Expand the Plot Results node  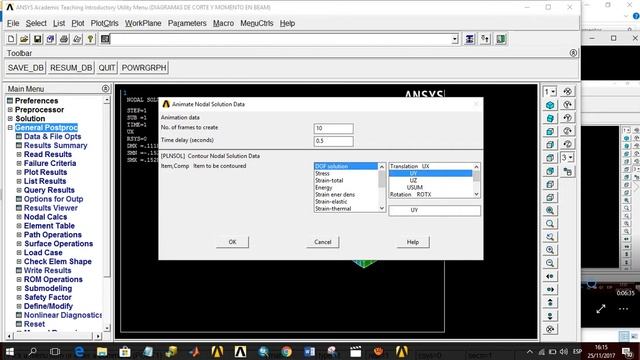click(19, 172)
